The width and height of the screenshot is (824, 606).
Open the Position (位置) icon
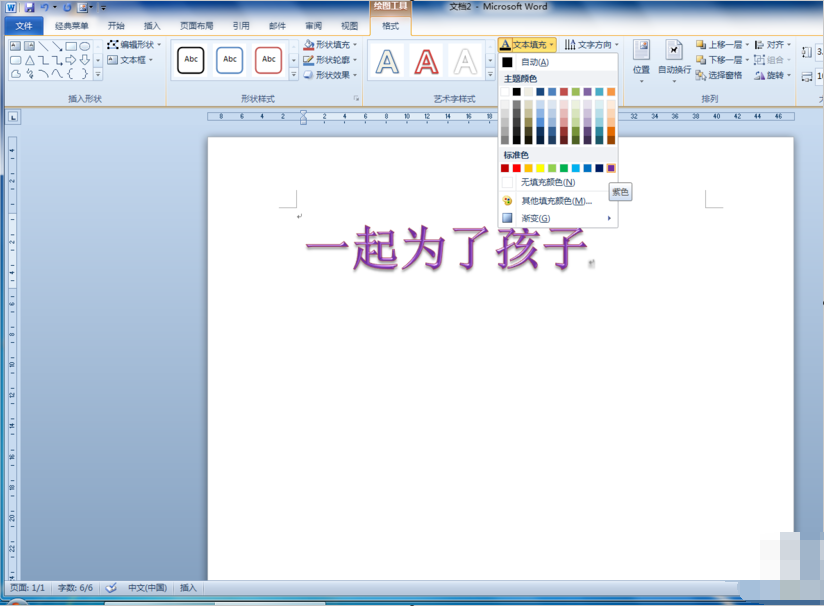pyautogui.click(x=641, y=60)
